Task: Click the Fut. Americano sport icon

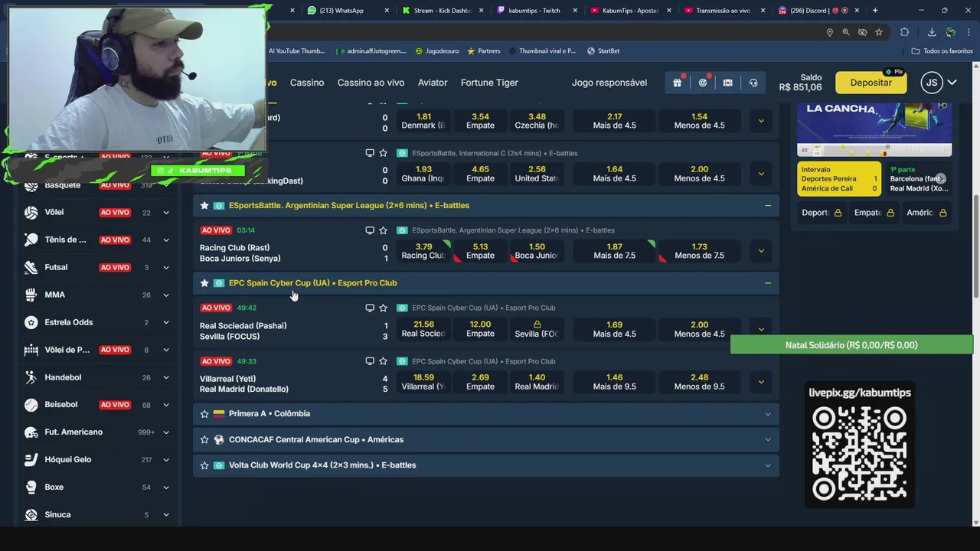Action: tap(31, 432)
